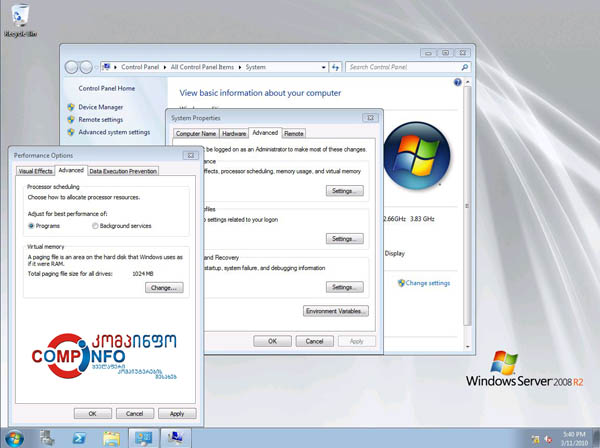The image size is (600, 448).
Task: Click the shield icon beside Advanced system settings
Action: [71, 132]
